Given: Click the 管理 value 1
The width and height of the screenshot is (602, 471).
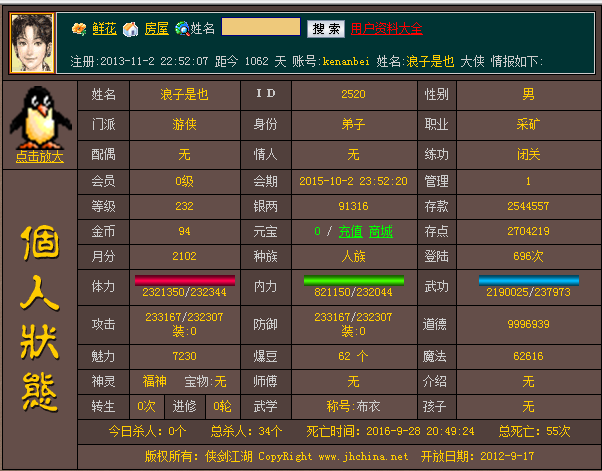Looking at the screenshot, I should 528,181.
